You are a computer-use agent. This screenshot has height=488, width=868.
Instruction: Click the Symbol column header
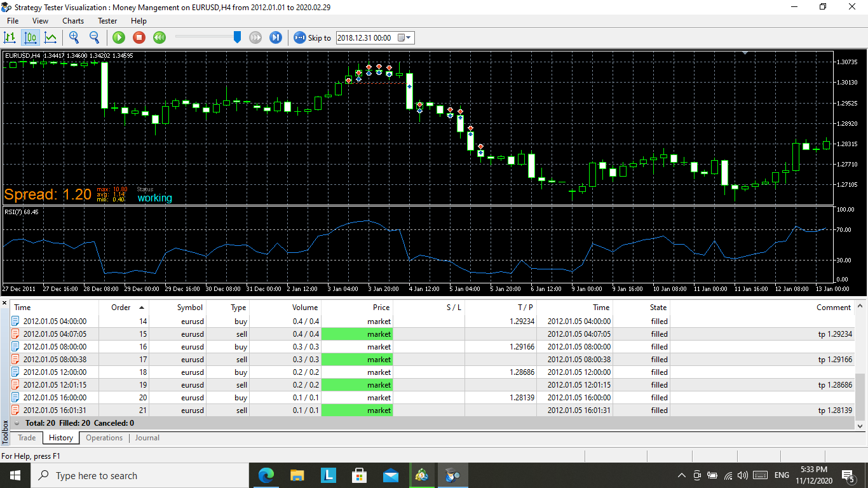coord(178,308)
